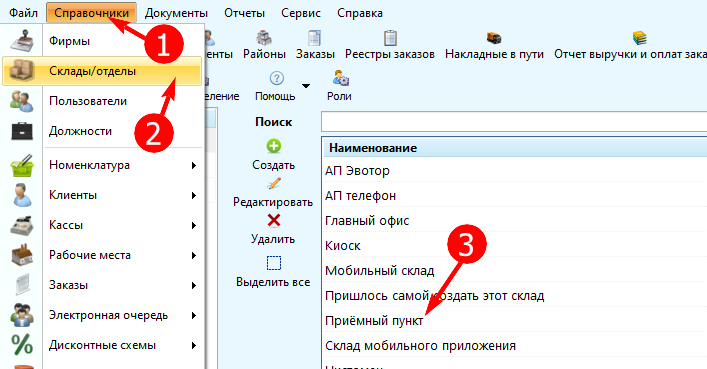Select the Главный офис row
The image size is (707, 369).
(515, 221)
